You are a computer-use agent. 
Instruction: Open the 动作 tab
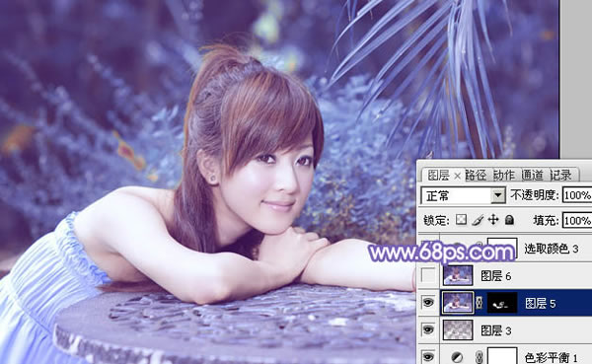click(504, 176)
